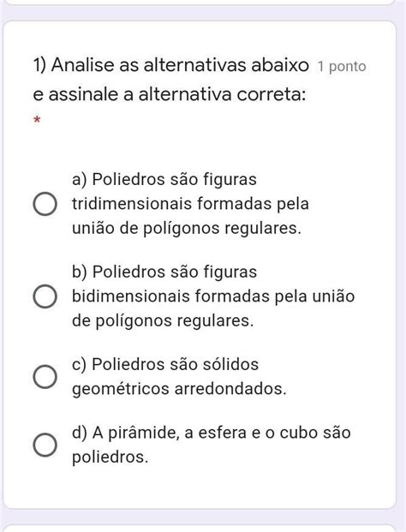Click 'de polígonos regulares.' under option b

click(x=163, y=320)
